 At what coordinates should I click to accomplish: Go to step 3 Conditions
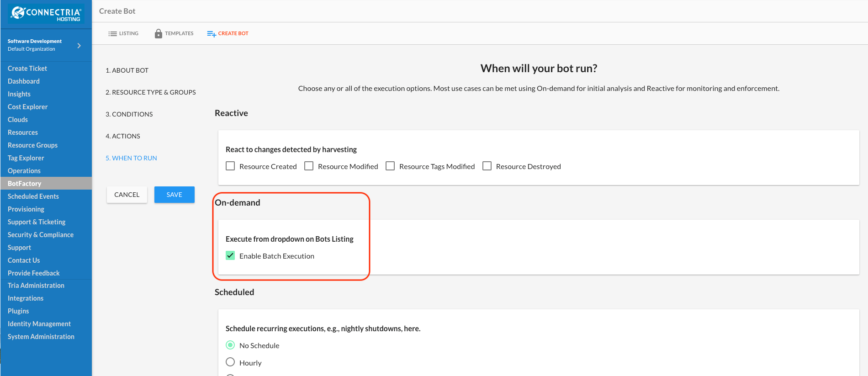click(129, 114)
